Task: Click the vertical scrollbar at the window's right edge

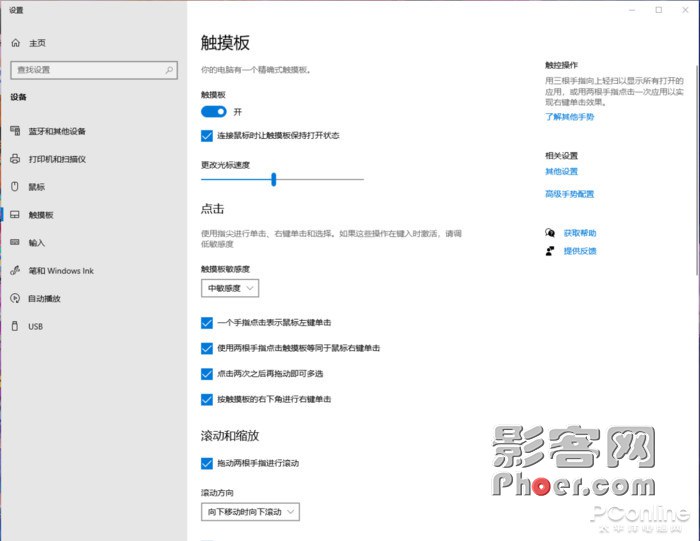Action: pyautogui.click(x=696, y=170)
